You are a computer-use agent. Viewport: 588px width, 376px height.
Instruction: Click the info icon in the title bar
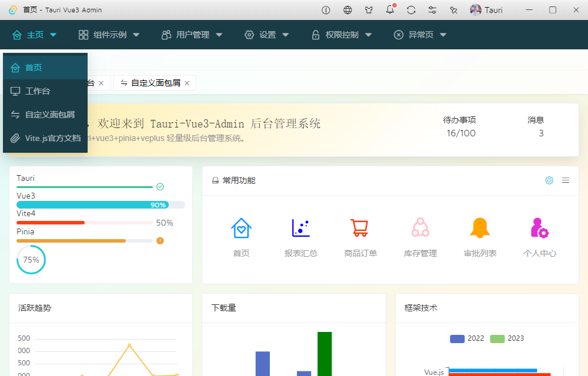point(325,10)
